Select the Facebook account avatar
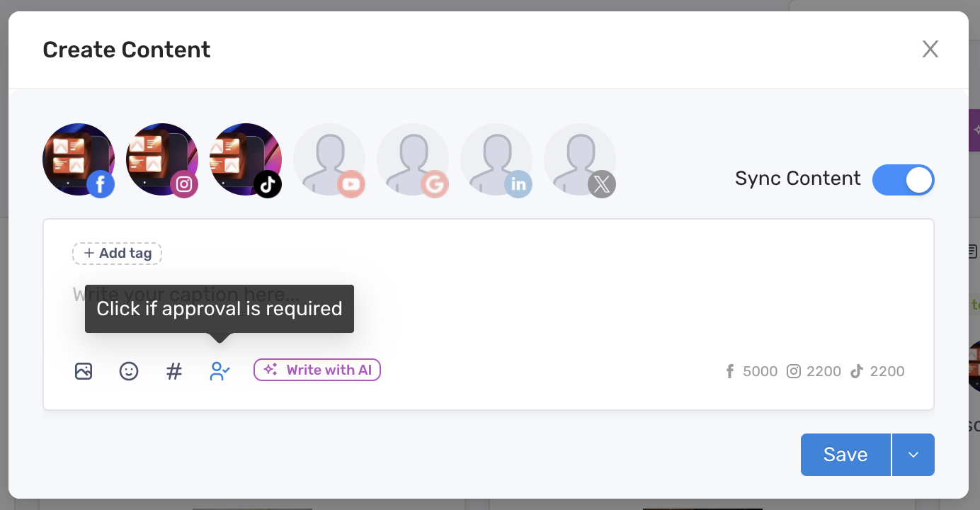Image resolution: width=980 pixels, height=510 pixels. (x=79, y=159)
